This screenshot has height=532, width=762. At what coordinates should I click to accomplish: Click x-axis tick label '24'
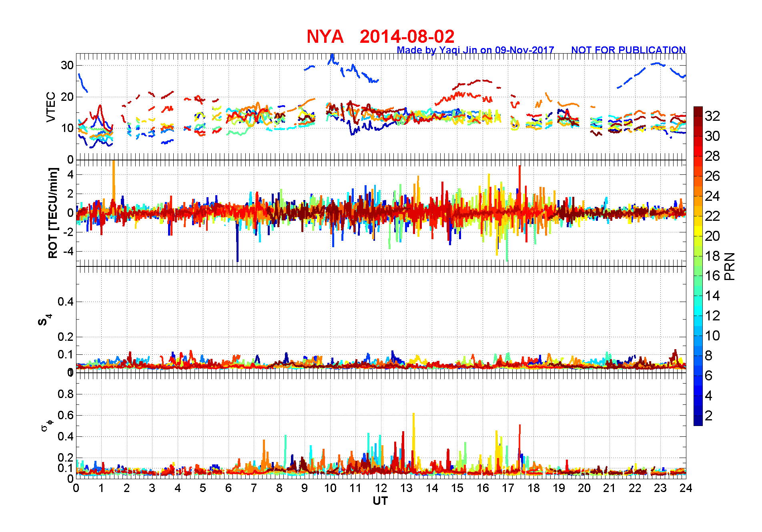(686, 488)
